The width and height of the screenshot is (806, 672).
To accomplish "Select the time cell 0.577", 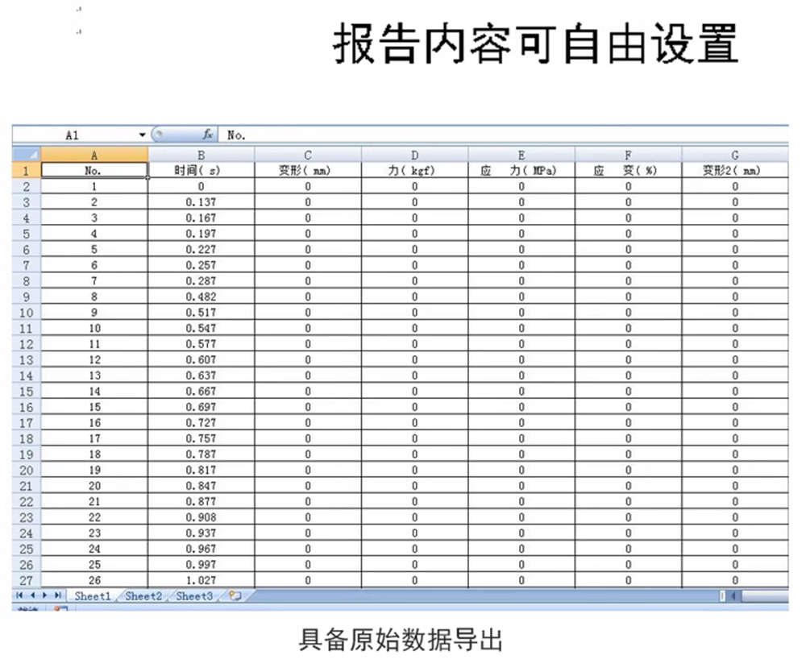I will tap(201, 344).
